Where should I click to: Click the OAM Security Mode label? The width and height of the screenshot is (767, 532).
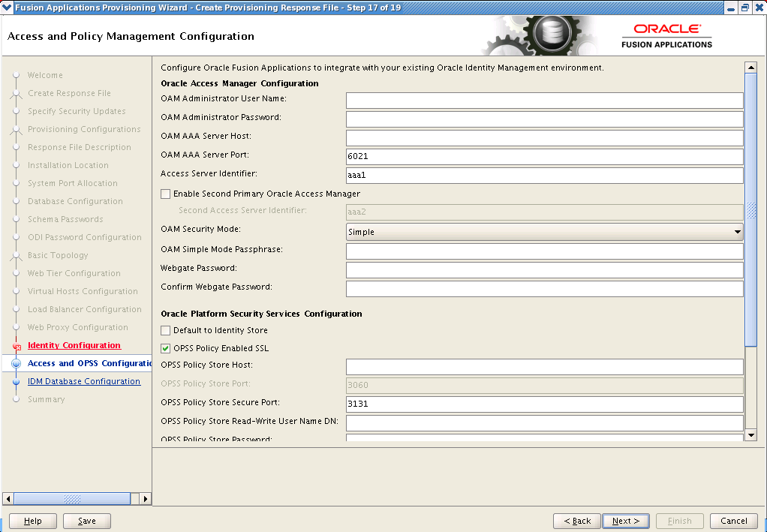tap(200, 230)
